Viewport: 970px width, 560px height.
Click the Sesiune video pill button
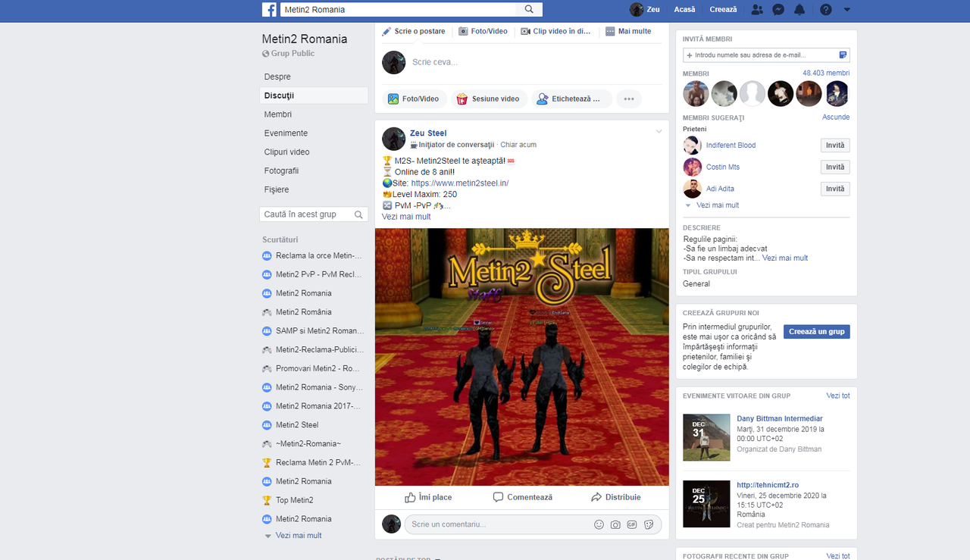[x=489, y=99]
